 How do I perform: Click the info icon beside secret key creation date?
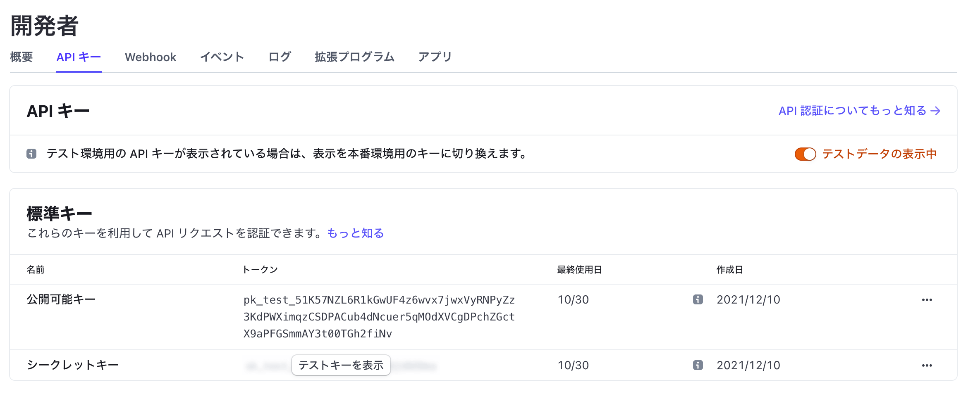[698, 365]
